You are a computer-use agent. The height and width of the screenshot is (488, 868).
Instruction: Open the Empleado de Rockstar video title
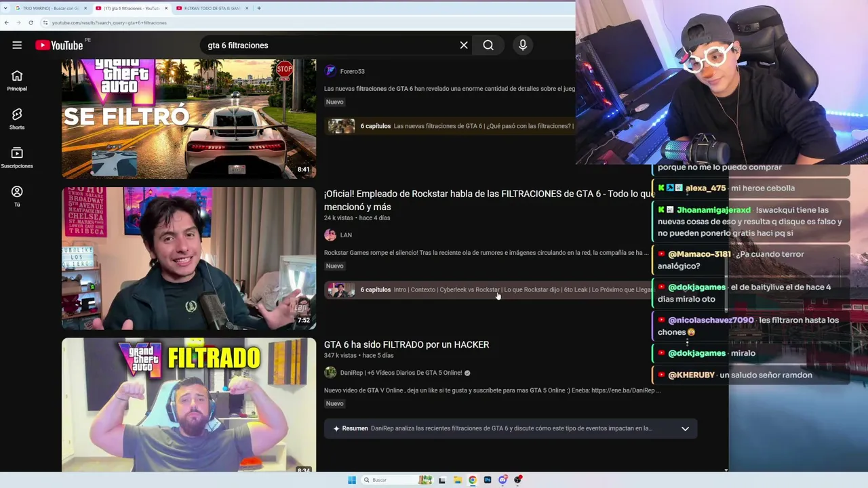pyautogui.click(x=490, y=200)
